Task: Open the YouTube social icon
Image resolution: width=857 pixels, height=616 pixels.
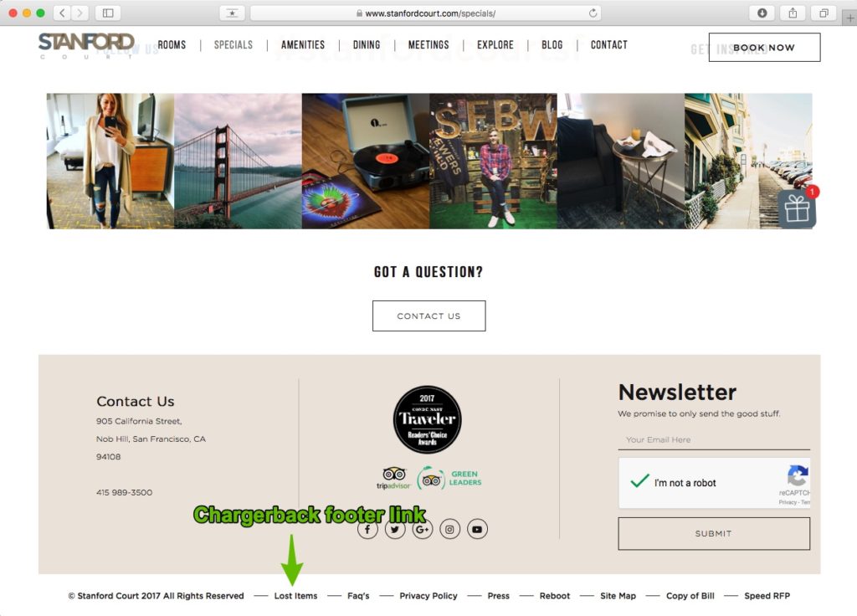Action: (477, 529)
